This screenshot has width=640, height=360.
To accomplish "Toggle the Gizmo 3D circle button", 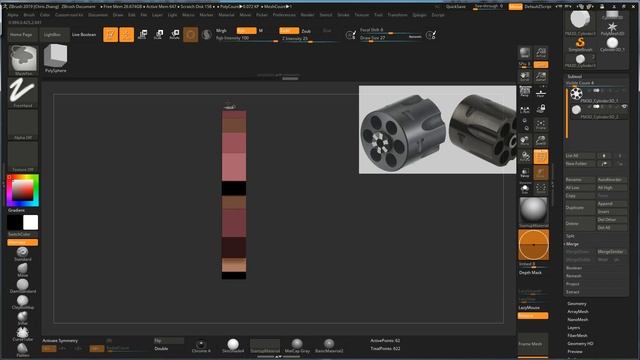I will 190,35.
